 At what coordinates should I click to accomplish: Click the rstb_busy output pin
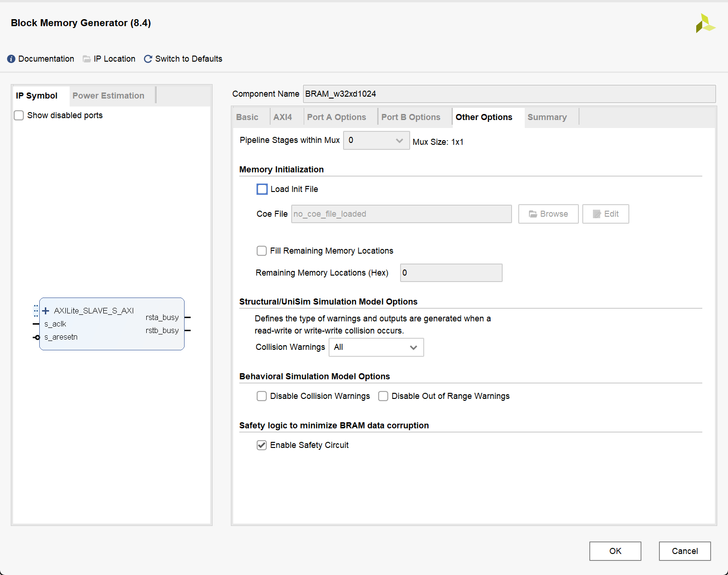pos(188,331)
